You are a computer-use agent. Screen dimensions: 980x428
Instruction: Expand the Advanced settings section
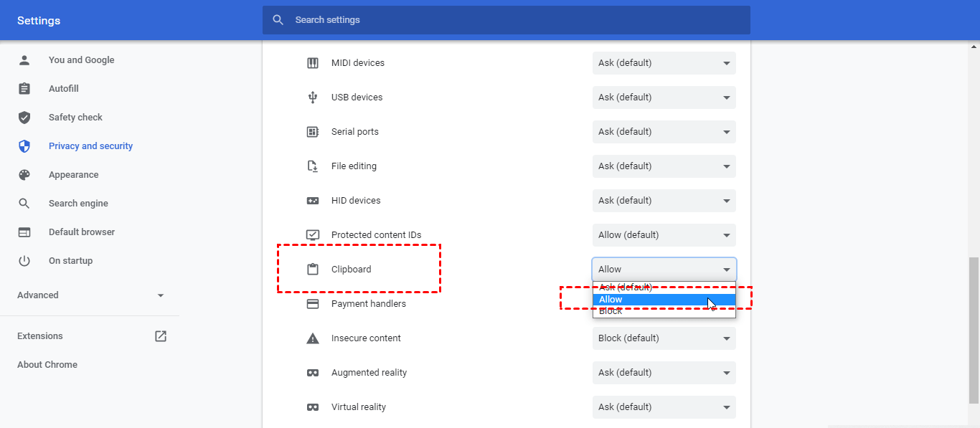[90, 295]
